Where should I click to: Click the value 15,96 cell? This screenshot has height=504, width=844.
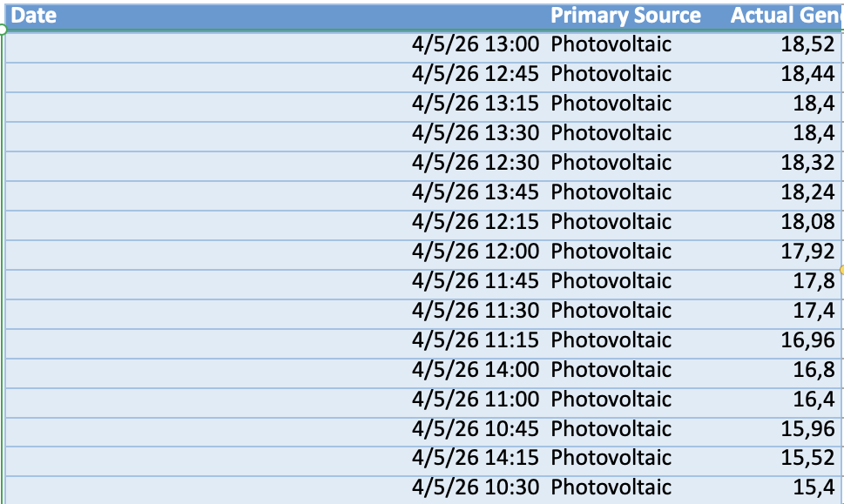click(x=807, y=429)
